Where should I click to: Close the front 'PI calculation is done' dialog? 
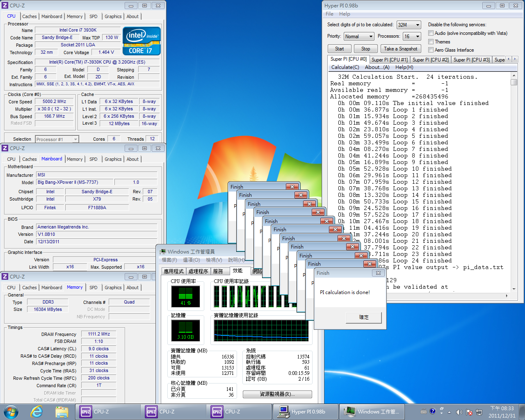tap(378, 273)
